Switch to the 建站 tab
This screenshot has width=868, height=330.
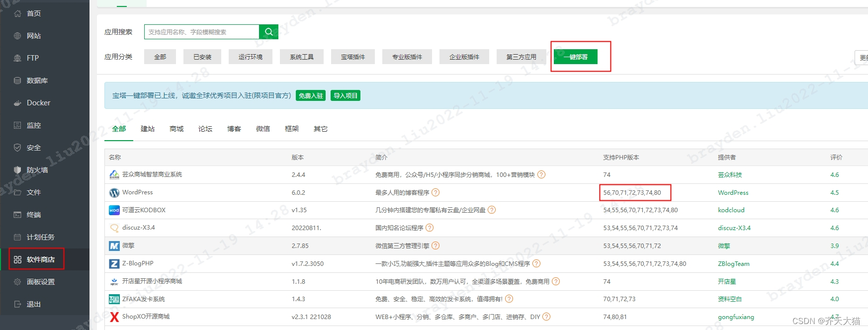pos(148,129)
